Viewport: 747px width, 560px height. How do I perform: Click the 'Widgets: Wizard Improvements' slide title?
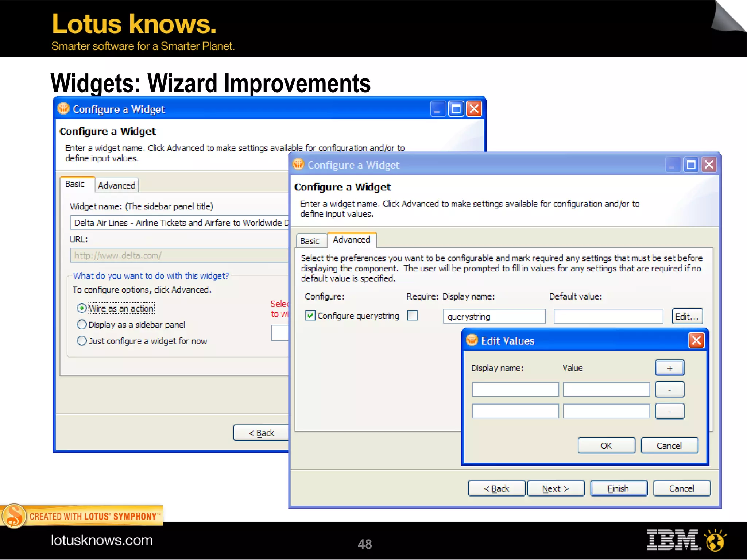coord(211,83)
